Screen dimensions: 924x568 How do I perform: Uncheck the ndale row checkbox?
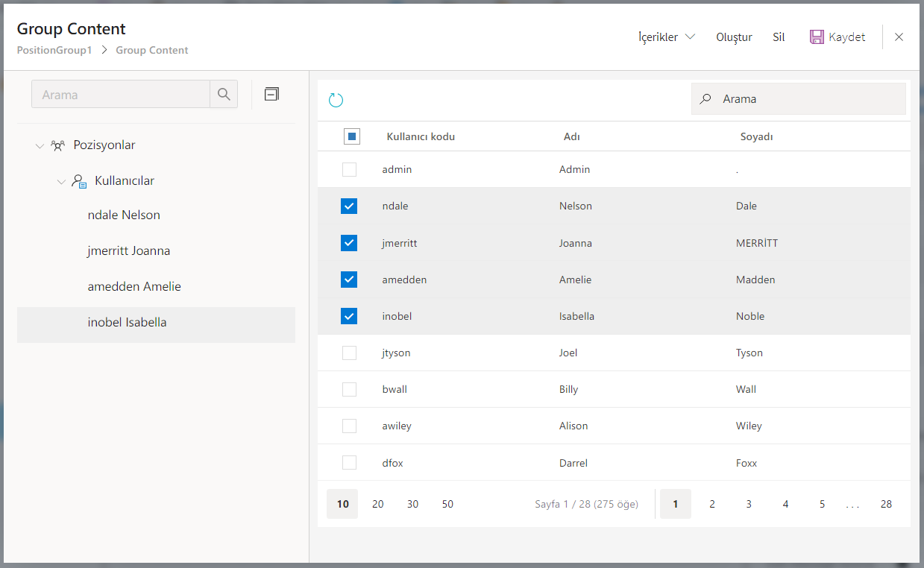click(x=349, y=206)
